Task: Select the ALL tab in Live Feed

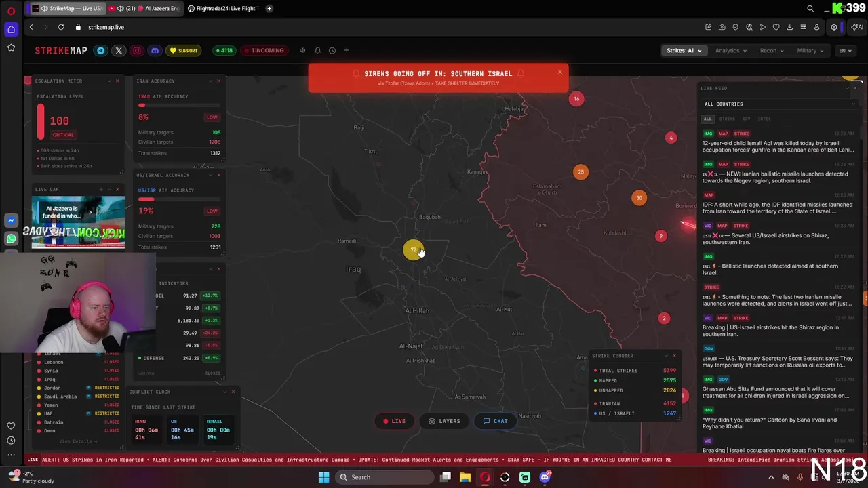Action: [x=707, y=119]
